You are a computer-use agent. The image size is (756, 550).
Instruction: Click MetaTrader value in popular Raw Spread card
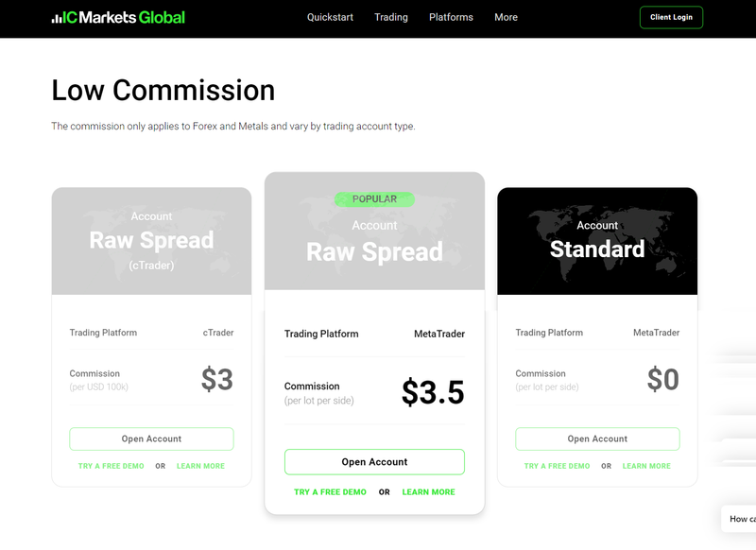[x=439, y=334]
